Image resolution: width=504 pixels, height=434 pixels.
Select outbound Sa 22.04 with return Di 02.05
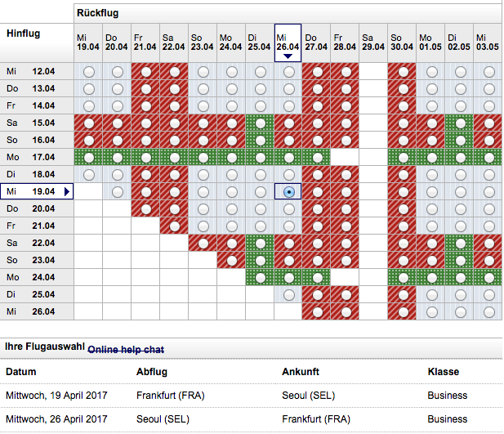(x=460, y=243)
